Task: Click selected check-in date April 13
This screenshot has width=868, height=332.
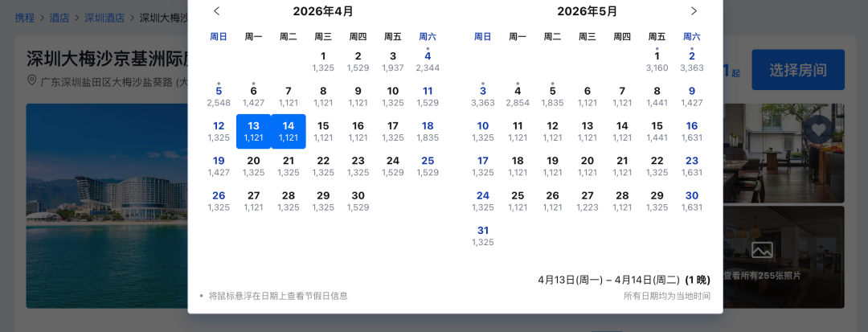Action: pyautogui.click(x=253, y=131)
